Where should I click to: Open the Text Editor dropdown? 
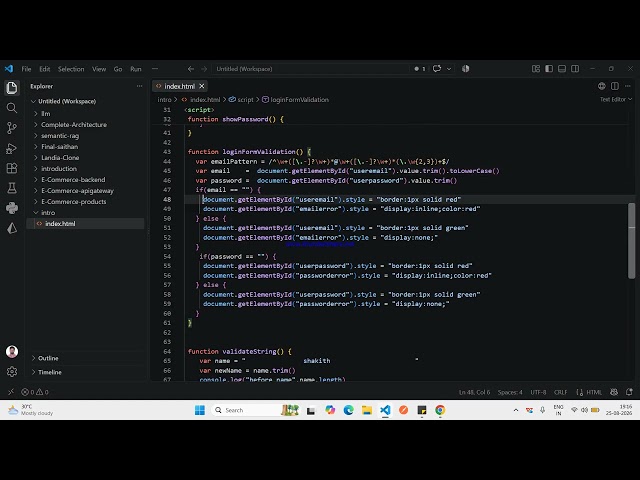click(616, 99)
